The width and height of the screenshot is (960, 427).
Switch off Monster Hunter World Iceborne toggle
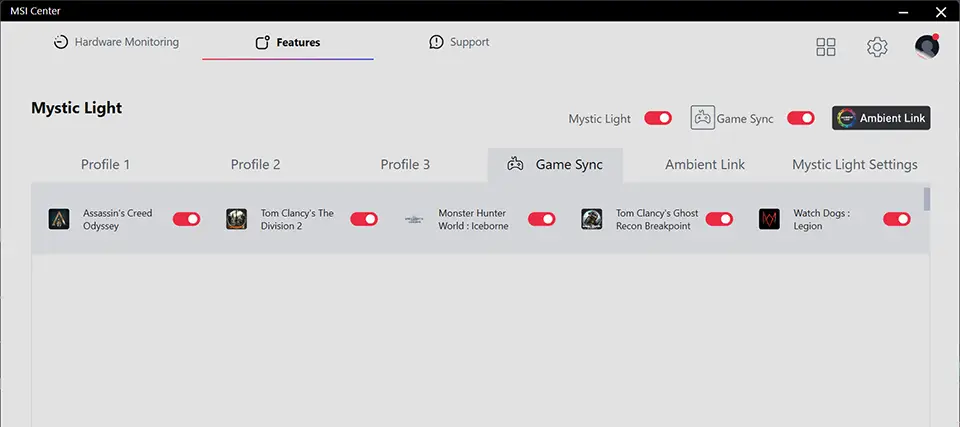pos(542,219)
